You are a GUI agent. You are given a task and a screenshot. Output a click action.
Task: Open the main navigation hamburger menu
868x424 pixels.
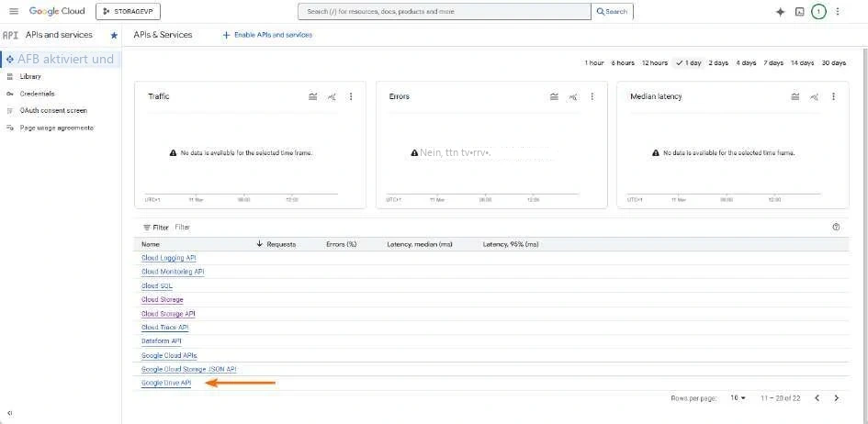point(14,12)
